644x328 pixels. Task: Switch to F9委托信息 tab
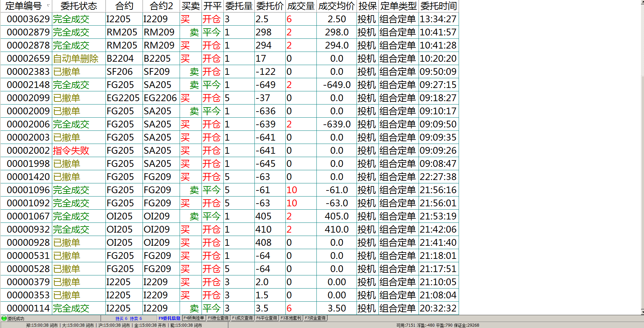pos(170,318)
